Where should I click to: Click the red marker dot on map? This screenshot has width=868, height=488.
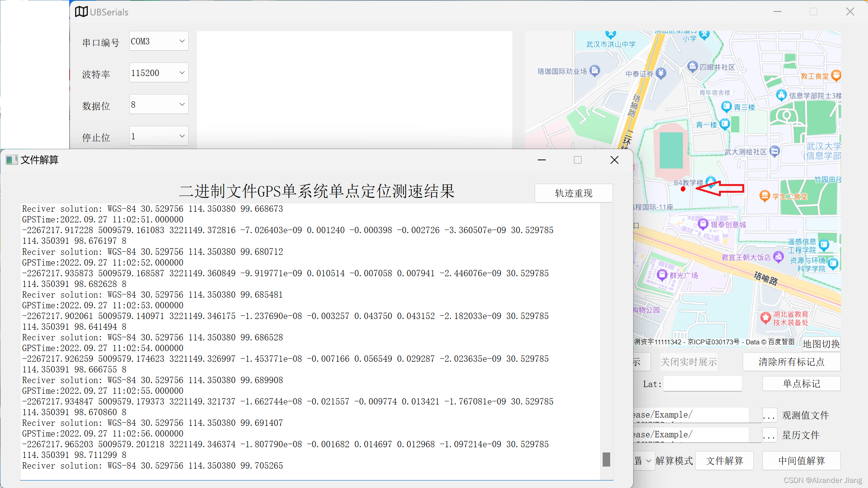coord(683,189)
